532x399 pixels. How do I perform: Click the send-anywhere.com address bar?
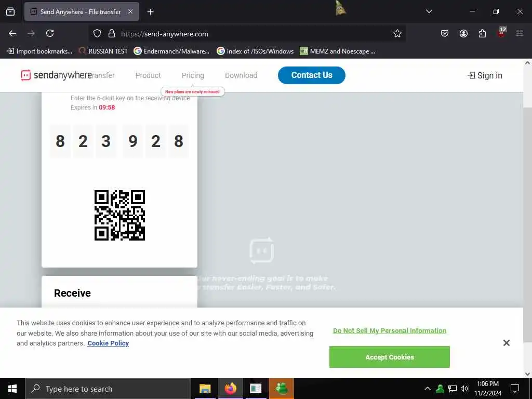point(248,34)
